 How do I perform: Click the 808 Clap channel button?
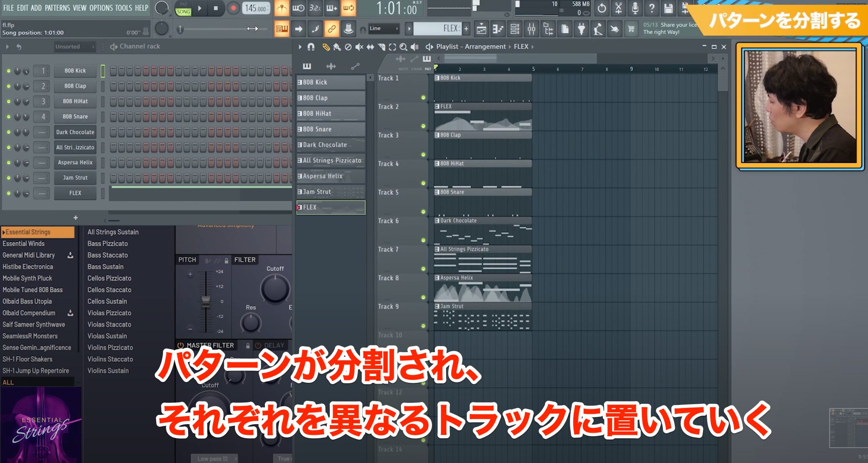pyautogui.click(x=75, y=86)
